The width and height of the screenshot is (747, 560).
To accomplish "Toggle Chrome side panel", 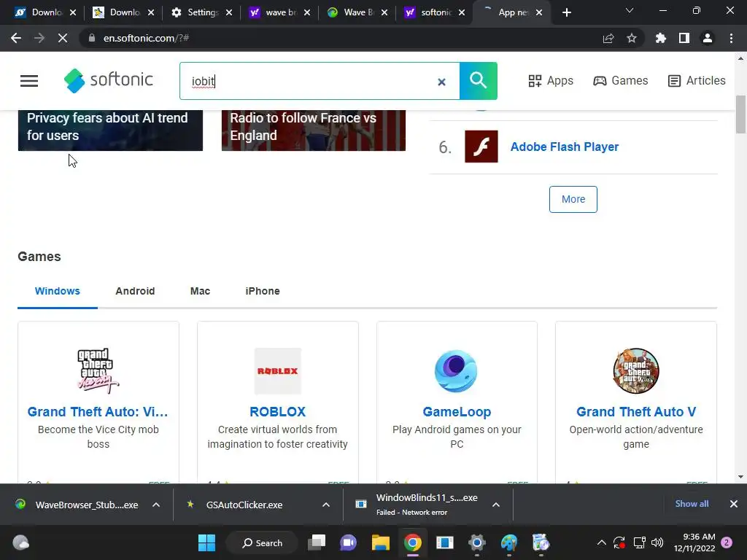I will (x=684, y=38).
